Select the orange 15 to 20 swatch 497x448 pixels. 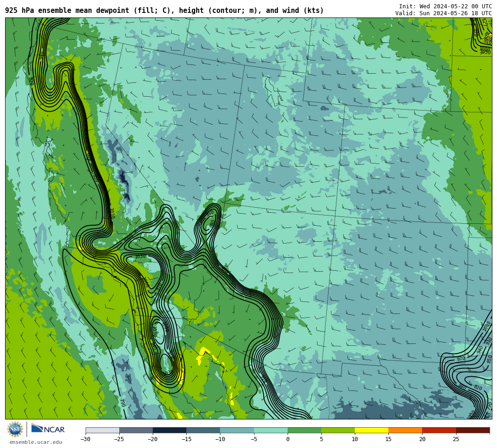405,430
